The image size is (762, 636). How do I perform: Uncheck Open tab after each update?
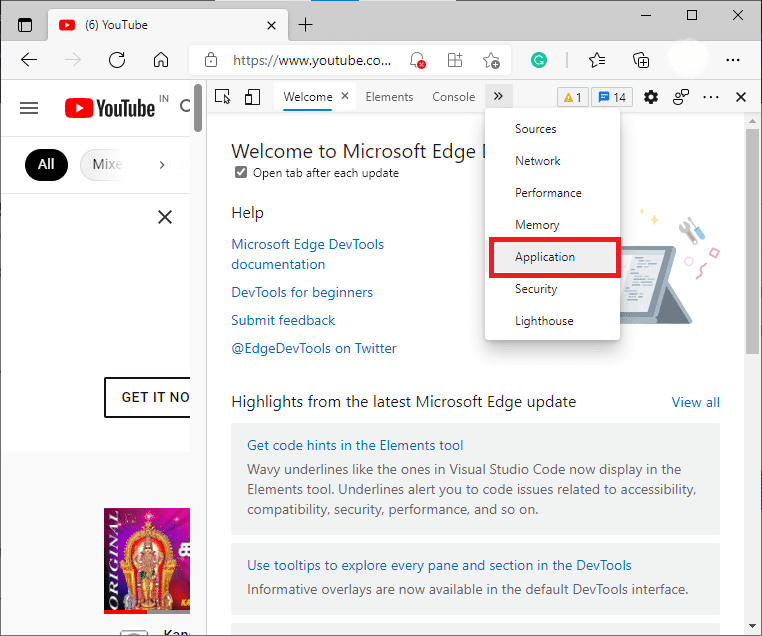point(241,172)
